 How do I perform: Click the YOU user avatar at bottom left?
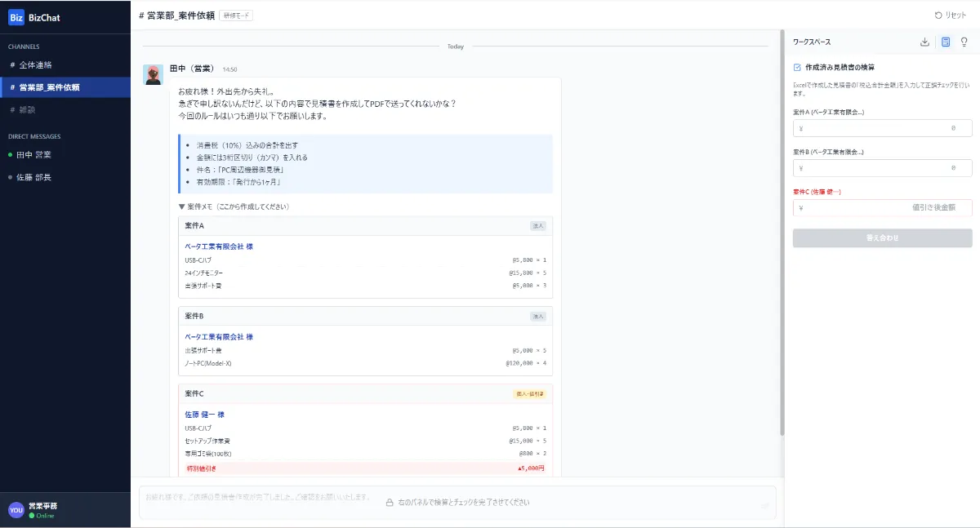pos(16,510)
